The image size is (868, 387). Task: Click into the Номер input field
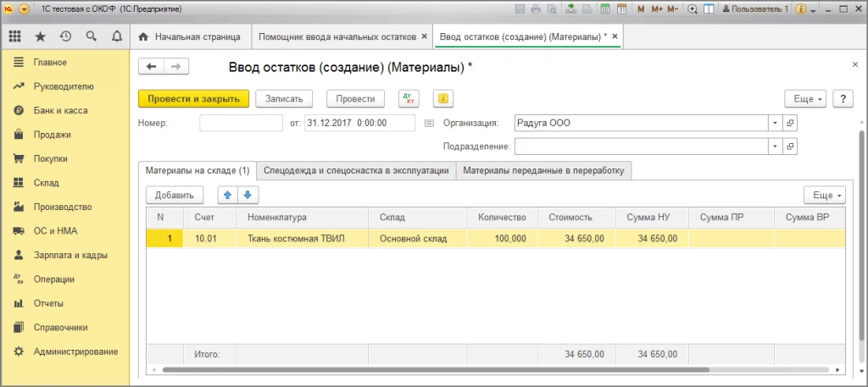[x=241, y=124]
